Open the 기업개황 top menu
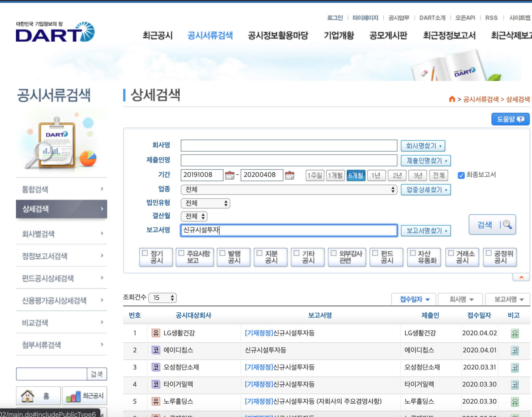 click(339, 35)
